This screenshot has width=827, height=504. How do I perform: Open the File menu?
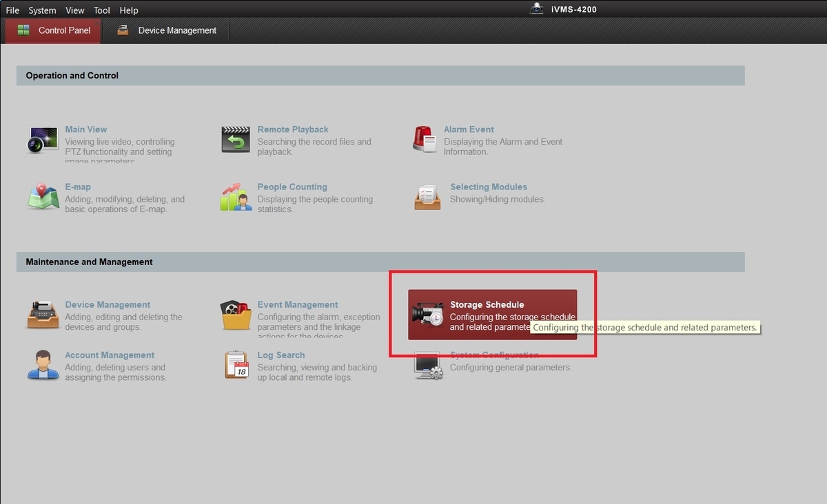tap(12, 10)
